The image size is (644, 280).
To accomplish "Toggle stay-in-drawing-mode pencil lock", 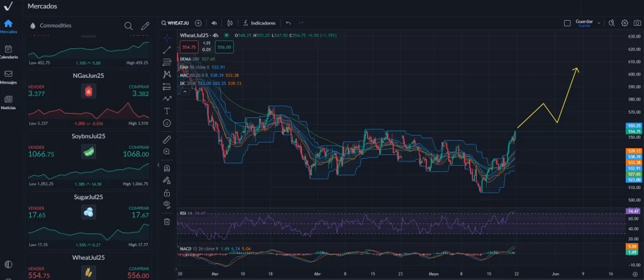I will (167, 180).
